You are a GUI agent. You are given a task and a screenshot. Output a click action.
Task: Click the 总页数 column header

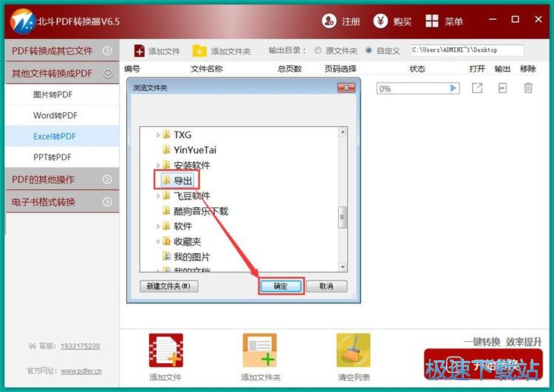point(290,69)
